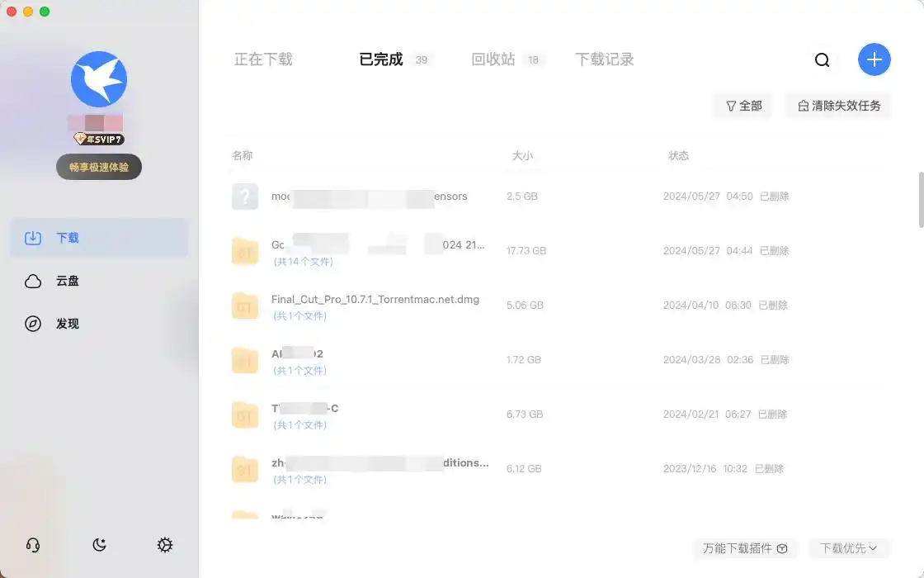Click the headphones customer service icon
This screenshot has width=924, height=578.
[x=33, y=545]
